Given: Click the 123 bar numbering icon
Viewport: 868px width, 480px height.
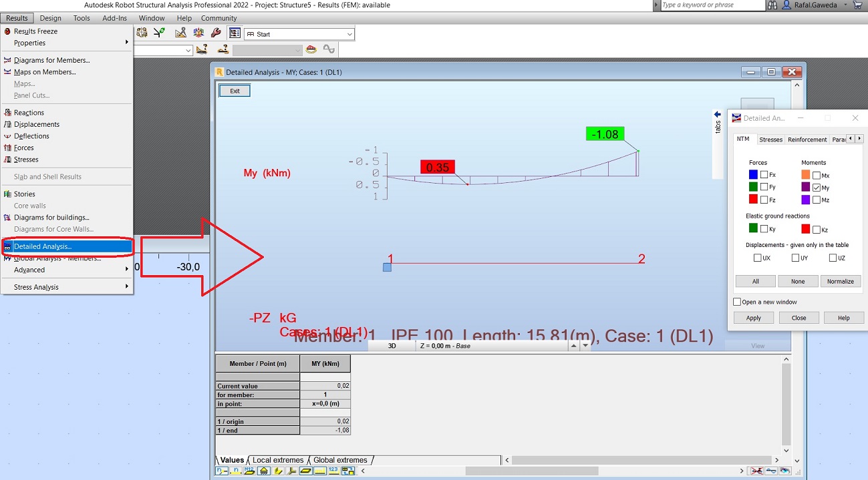Looking at the screenshot, I should click(x=333, y=471).
